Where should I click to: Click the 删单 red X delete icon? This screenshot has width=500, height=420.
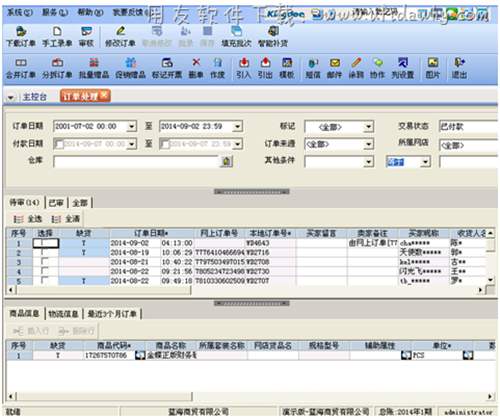click(196, 62)
